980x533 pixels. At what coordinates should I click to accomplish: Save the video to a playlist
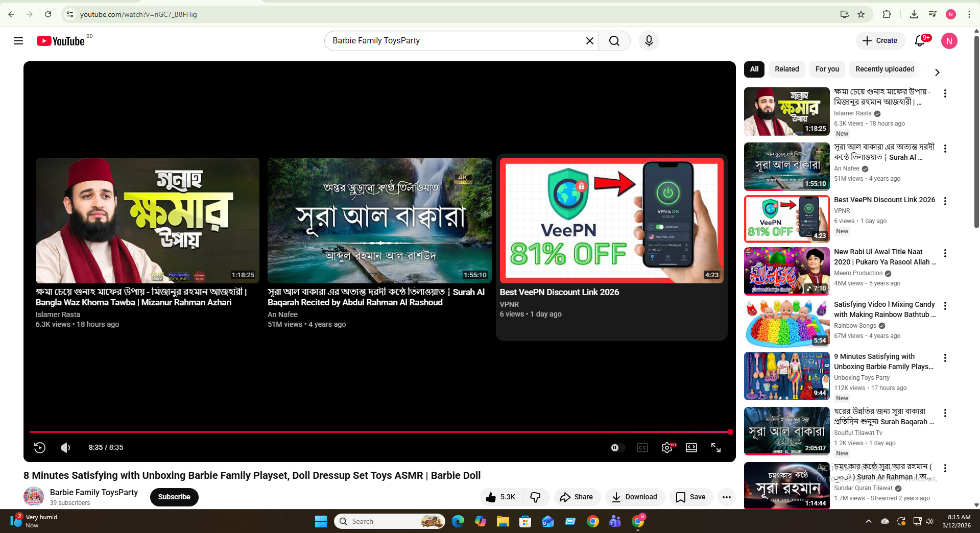pos(691,497)
